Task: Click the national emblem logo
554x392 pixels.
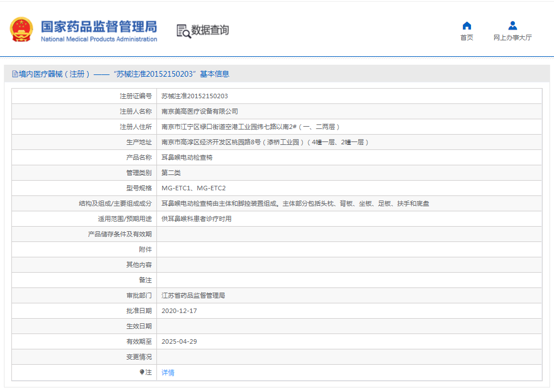Action: coord(21,30)
